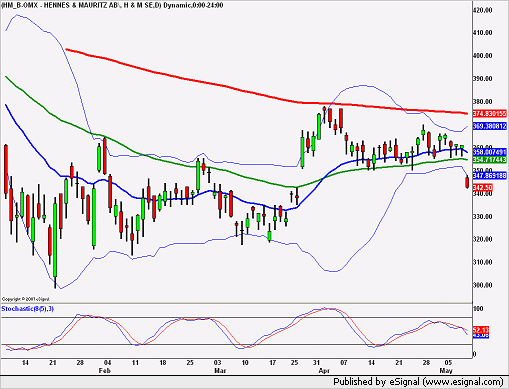
Task: Click the Stochastic(8(5),3) study label
Action: 28,309
